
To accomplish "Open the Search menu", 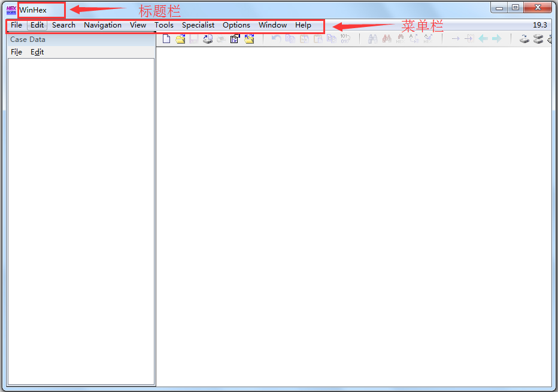I will tap(63, 25).
